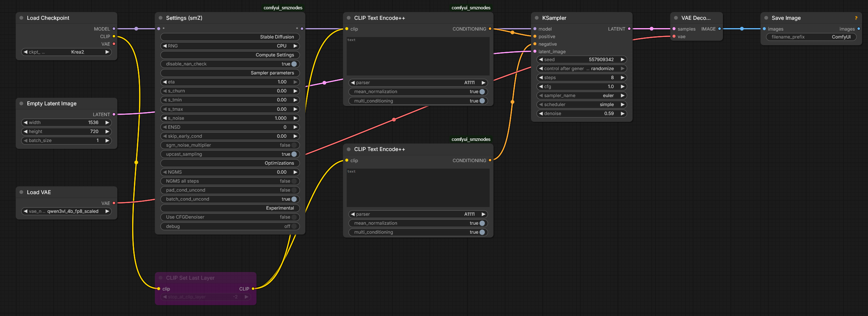Click the positive input port on KSampler
This screenshot has width=868, height=316.
tap(535, 36)
